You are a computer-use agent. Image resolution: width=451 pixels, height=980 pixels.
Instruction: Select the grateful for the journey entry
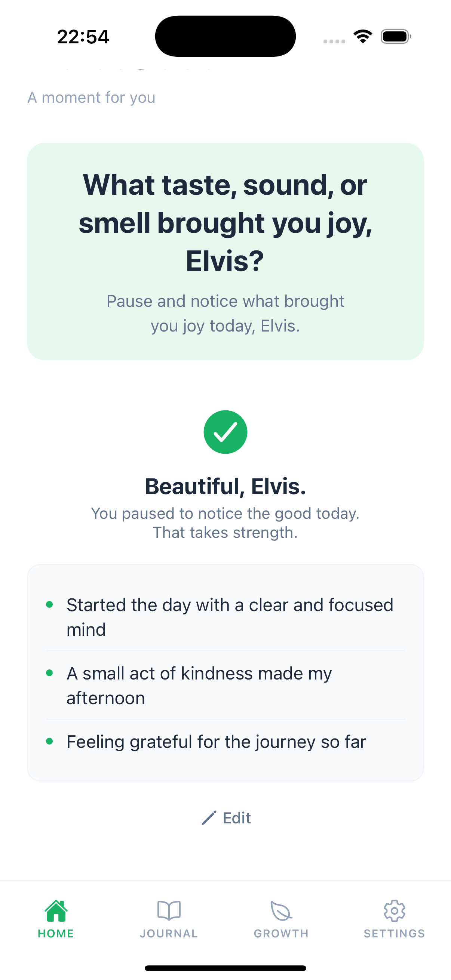216,741
